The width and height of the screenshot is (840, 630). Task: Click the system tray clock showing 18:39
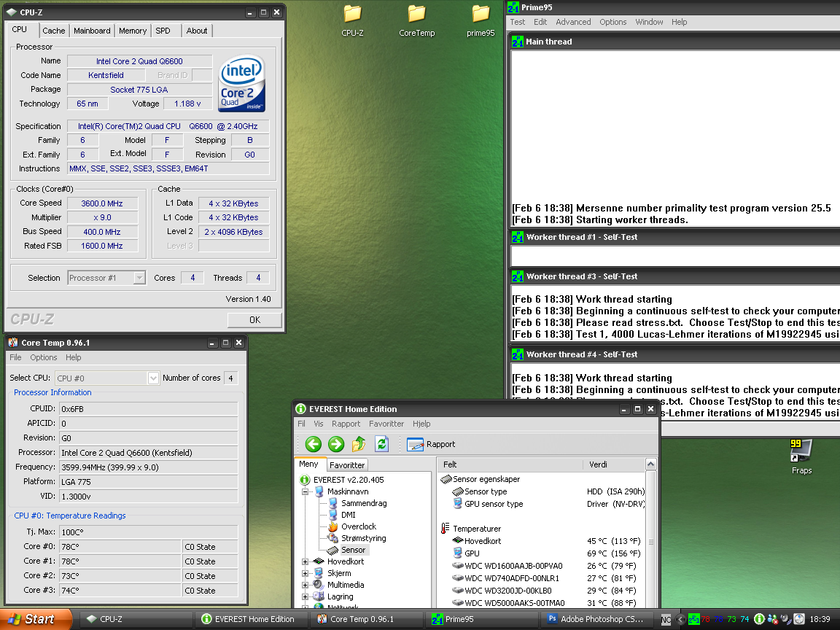point(820,619)
